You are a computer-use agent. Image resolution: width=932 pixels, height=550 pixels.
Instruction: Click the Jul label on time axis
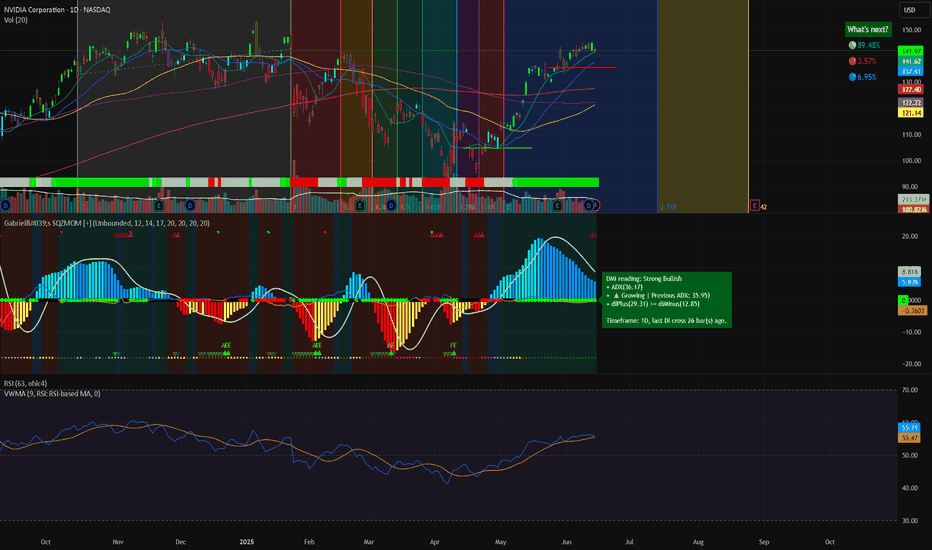[629, 542]
